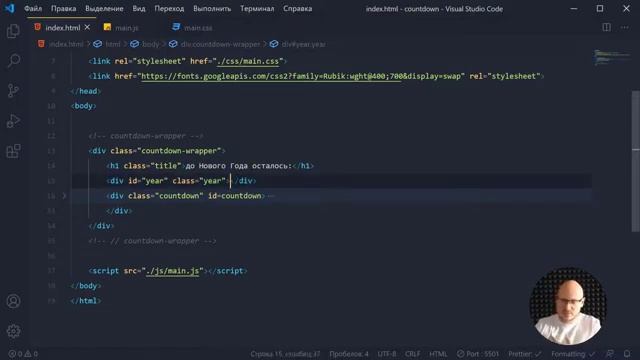Viewport: 640px width, 360px height.
Task: Click div class countdown-wrapper opening tag
Action: point(157,151)
